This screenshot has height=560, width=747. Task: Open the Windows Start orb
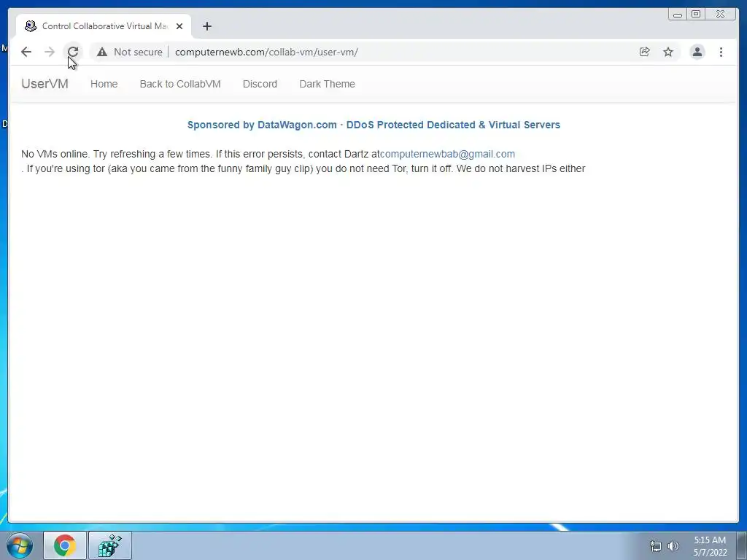(x=20, y=545)
